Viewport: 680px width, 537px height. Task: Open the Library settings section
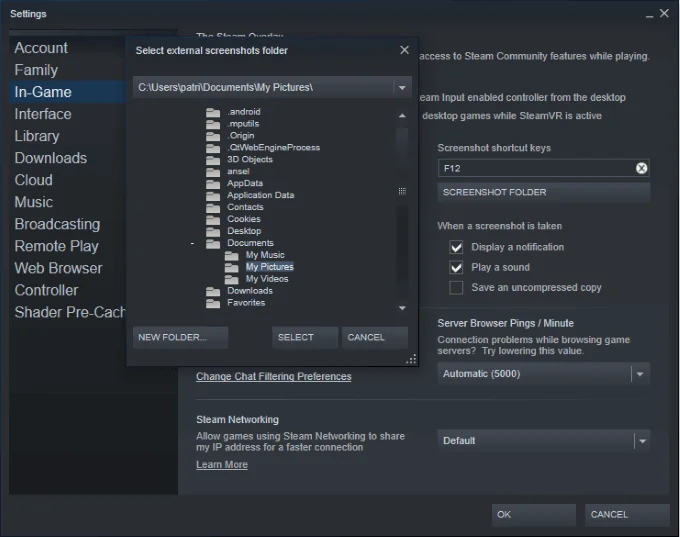pos(37,136)
